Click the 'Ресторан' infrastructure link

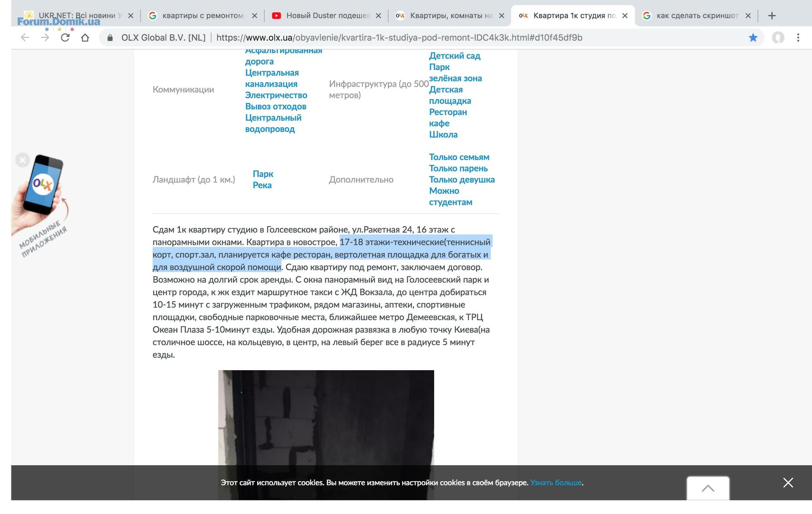pyautogui.click(x=448, y=112)
